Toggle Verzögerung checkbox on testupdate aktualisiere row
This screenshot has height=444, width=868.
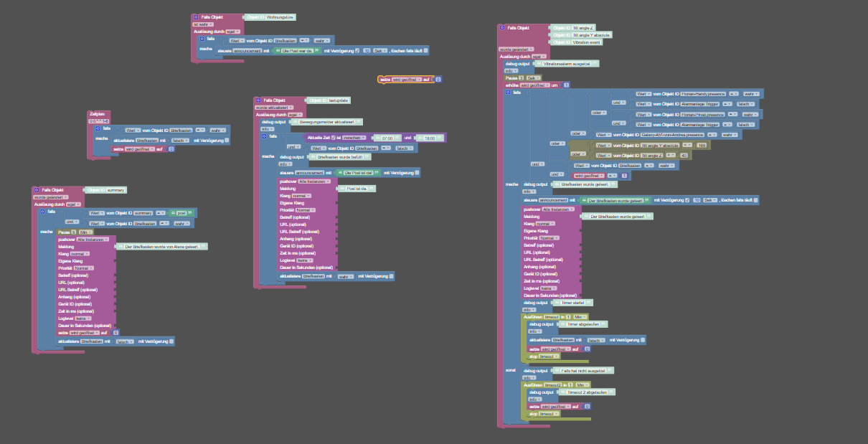391,275
